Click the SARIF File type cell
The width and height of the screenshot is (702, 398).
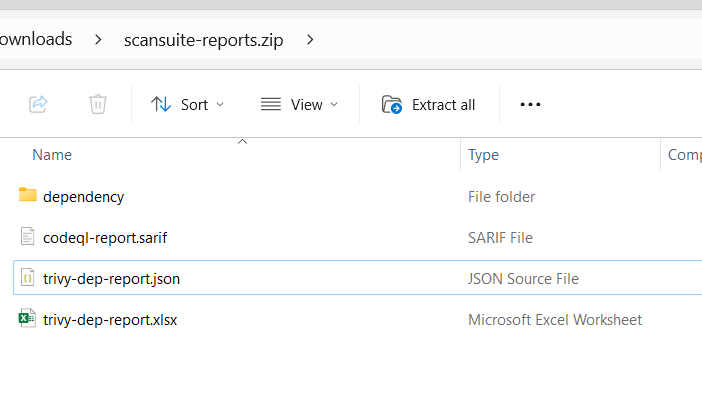pos(501,238)
